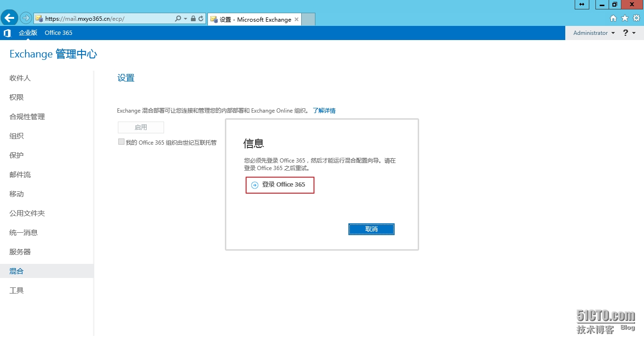644x343 pixels.
Task: Open browser tools gear icon
Action: click(636, 18)
